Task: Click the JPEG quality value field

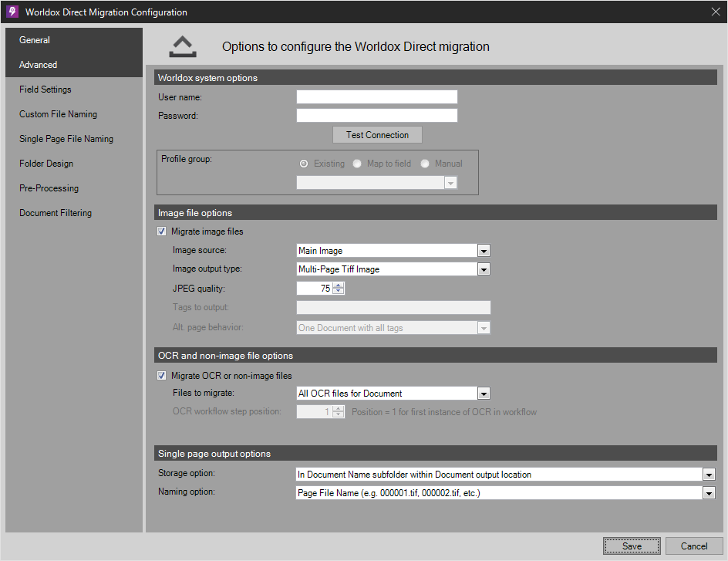Action: pyautogui.click(x=315, y=289)
